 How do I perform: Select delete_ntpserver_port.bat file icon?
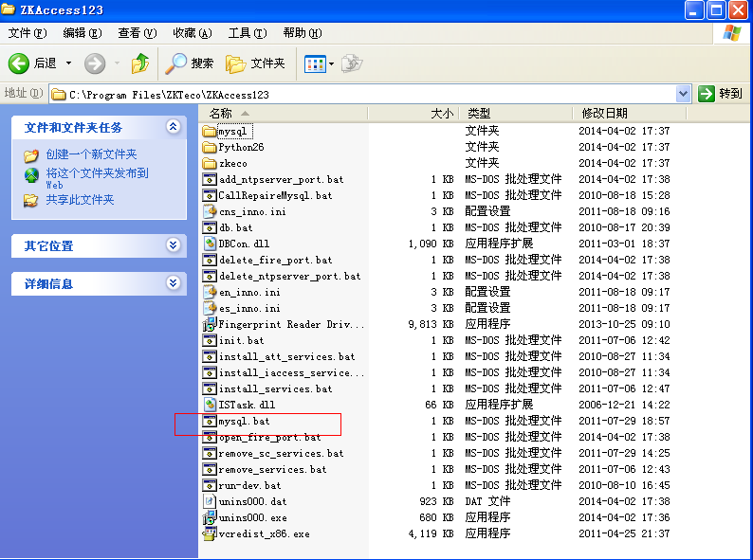coord(210,276)
